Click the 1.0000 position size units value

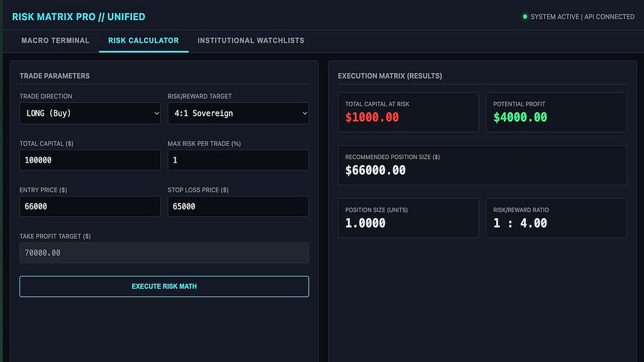pos(365,223)
